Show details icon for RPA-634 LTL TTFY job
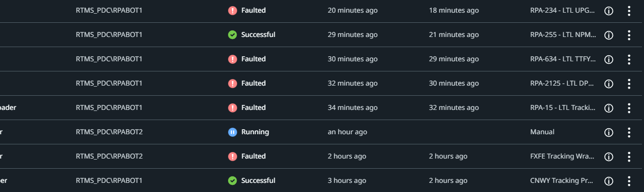The width and height of the screenshot is (644, 192). pyautogui.click(x=608, y=59)
